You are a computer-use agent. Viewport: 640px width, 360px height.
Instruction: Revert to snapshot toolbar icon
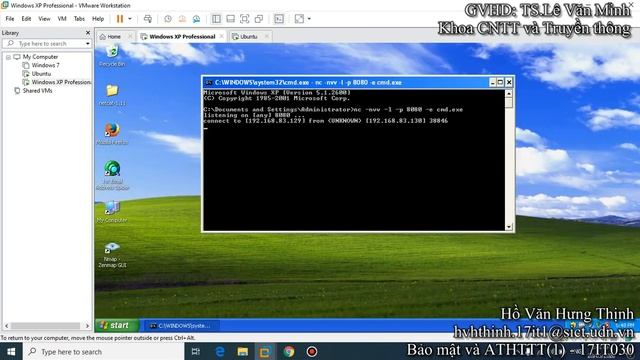[182, 19]
